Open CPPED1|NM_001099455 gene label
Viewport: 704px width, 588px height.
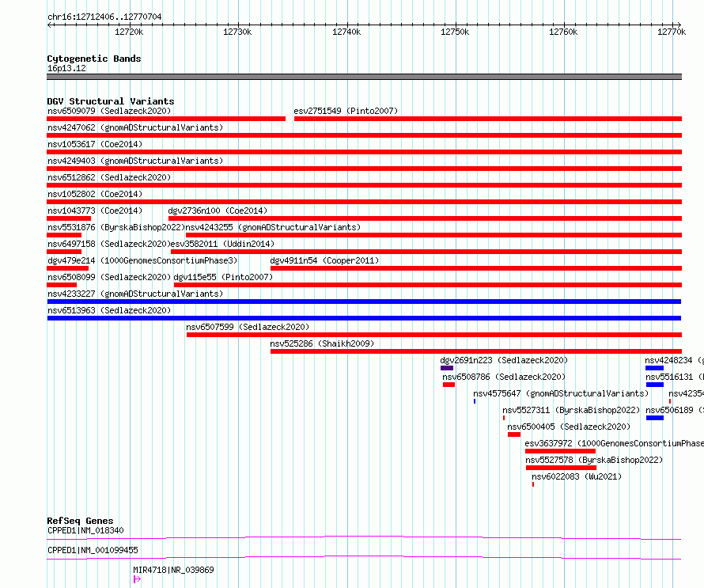click(93, 550)
